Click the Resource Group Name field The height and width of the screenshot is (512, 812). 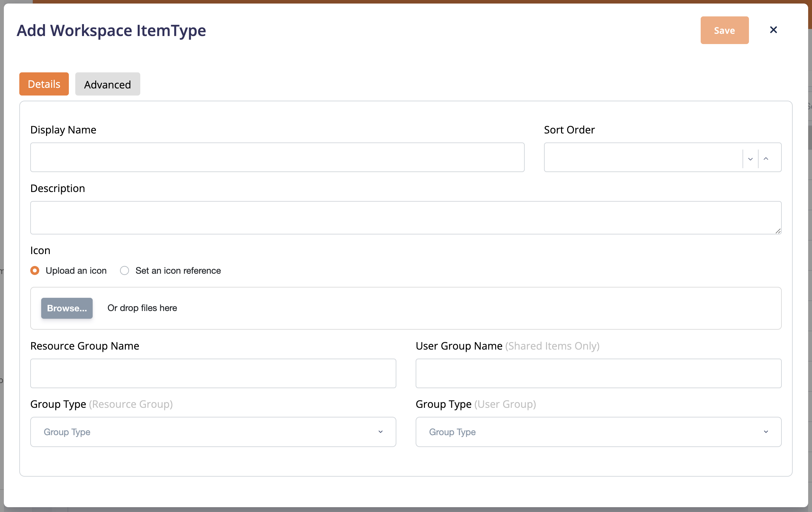pyautogui.click(x=213, y=373)
